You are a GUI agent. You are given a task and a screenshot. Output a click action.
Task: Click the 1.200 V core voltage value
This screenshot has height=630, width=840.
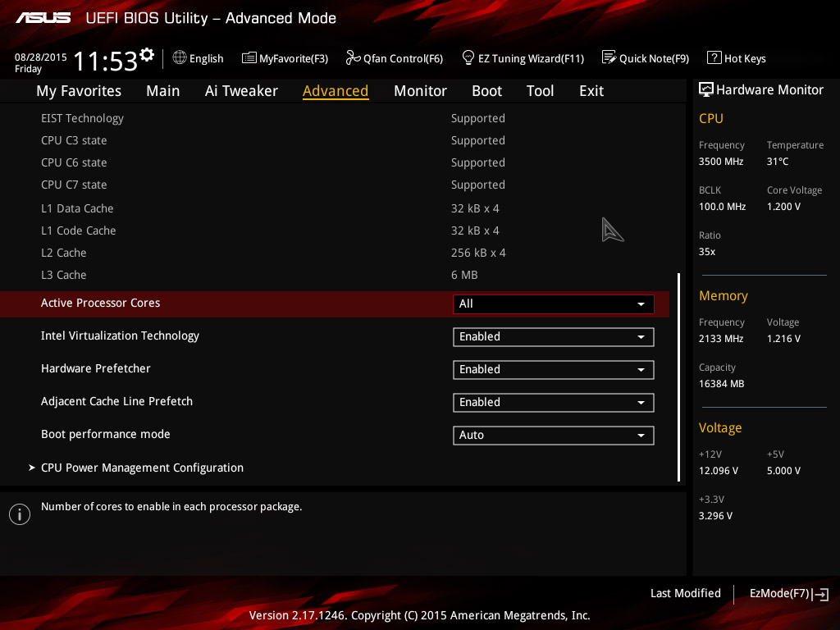[x=783, y=206]
